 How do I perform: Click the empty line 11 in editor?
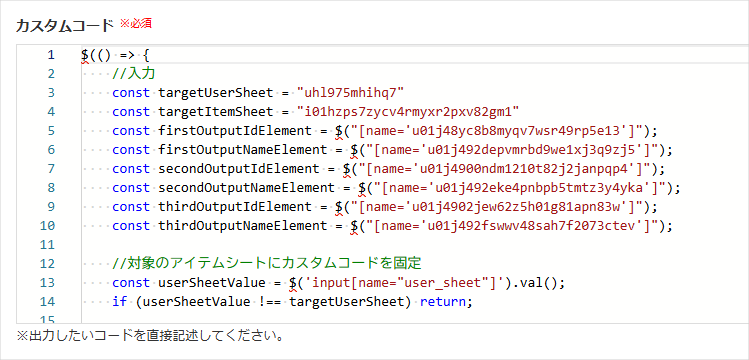415,244
